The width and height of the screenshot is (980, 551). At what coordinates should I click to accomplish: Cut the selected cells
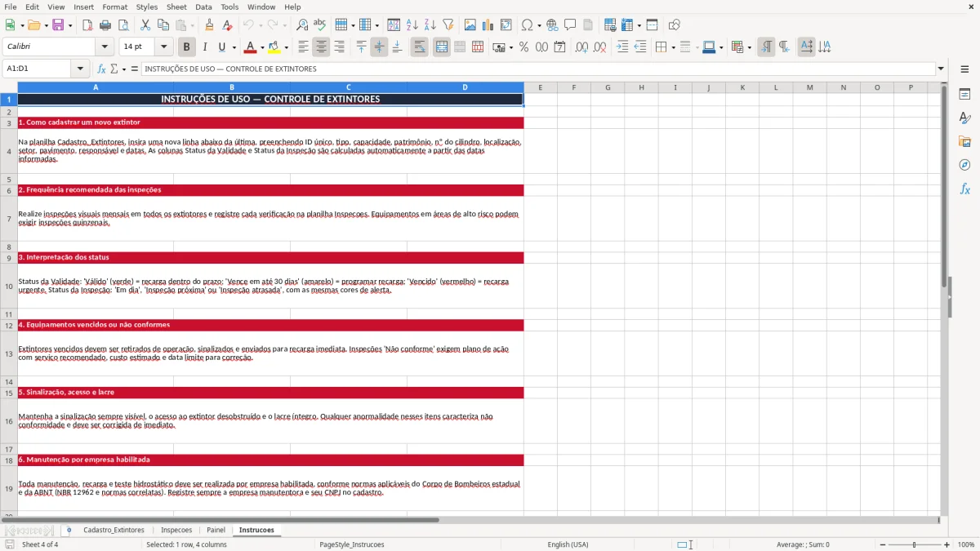pos(145,25)
